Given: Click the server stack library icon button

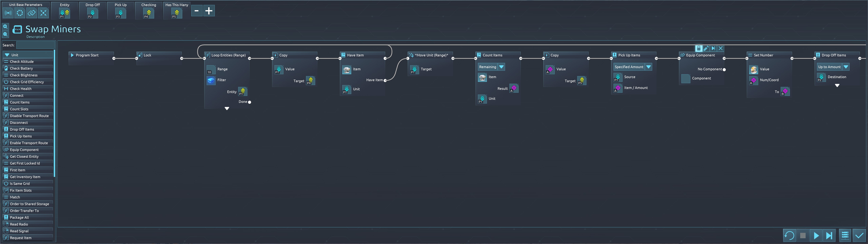Looking at the screenshot, I should pyautogui.click(x=845, y=236).
